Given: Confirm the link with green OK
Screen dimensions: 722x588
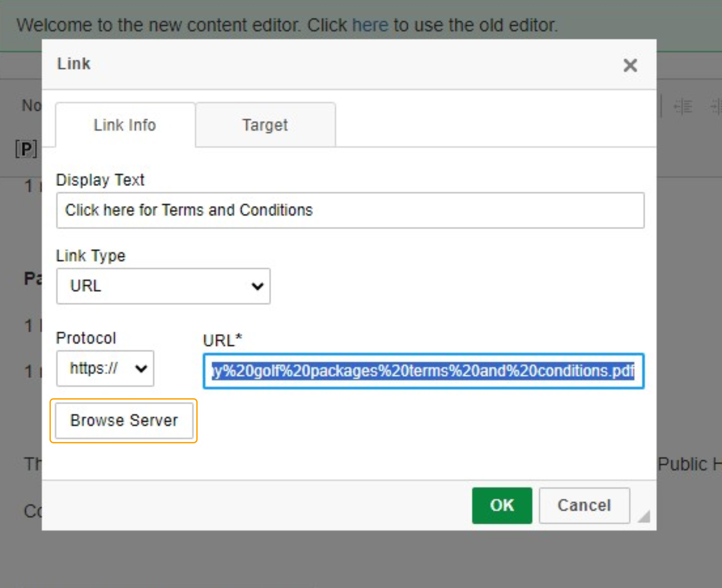Looking at the screenshot, I should click(x=502, y=505).
